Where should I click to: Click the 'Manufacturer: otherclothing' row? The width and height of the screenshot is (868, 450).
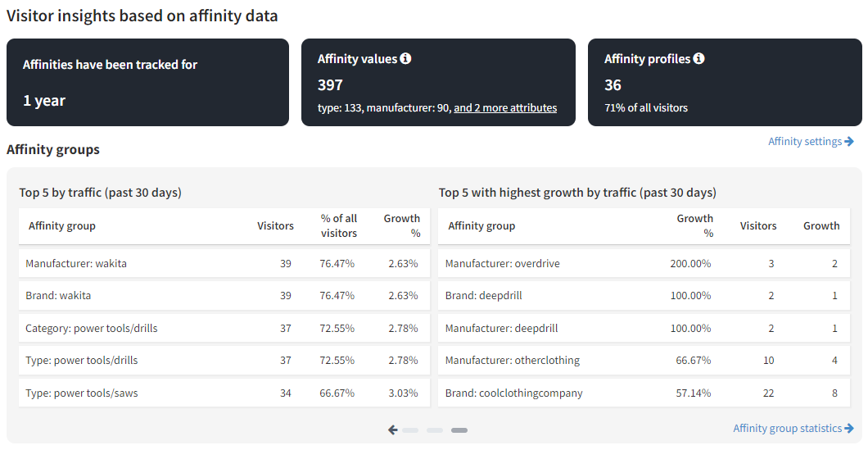click(x=645, y=361)
